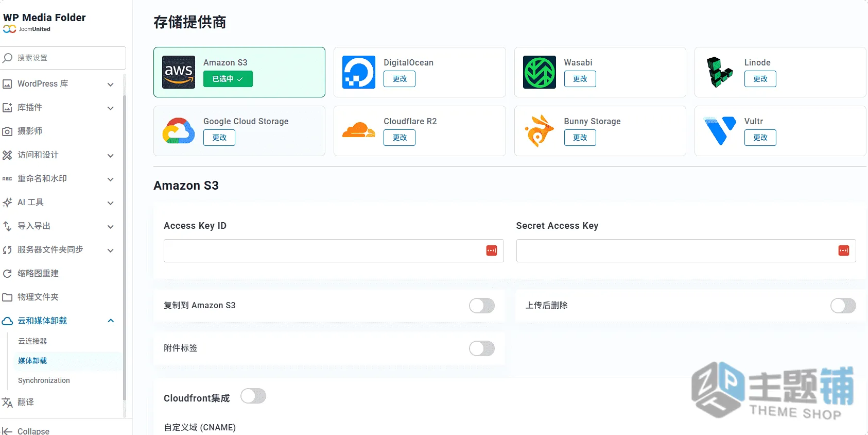The height and width of the screenshot is (435, 868).
Task: Click 更改 button under Linode
Action: [x=760, y=79]
